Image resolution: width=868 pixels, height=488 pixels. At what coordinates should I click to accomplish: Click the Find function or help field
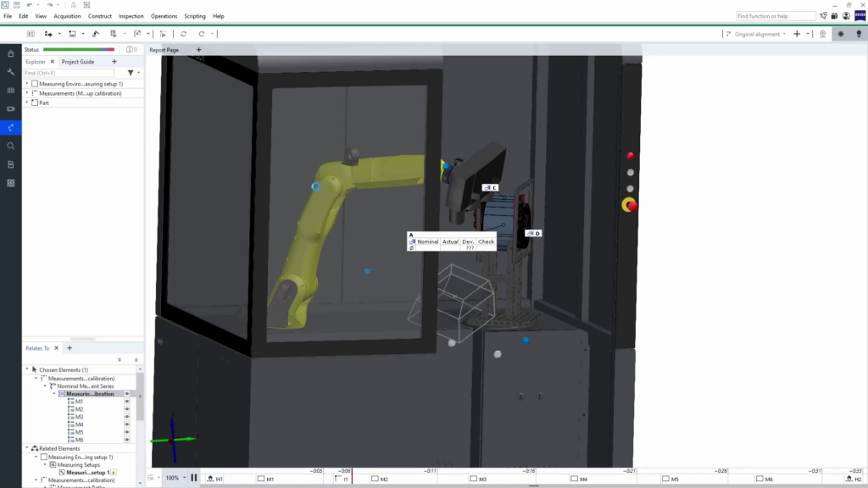tap(775, 16)
